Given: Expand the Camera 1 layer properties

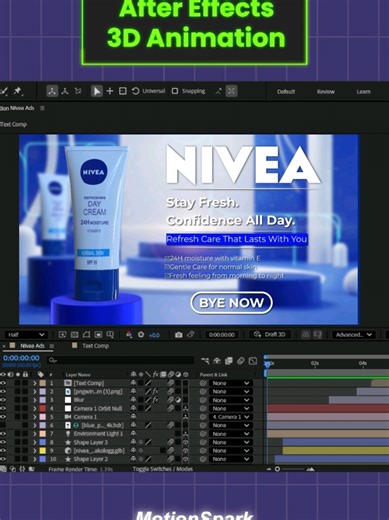Looking at the screenshot, I should point(34,417).
